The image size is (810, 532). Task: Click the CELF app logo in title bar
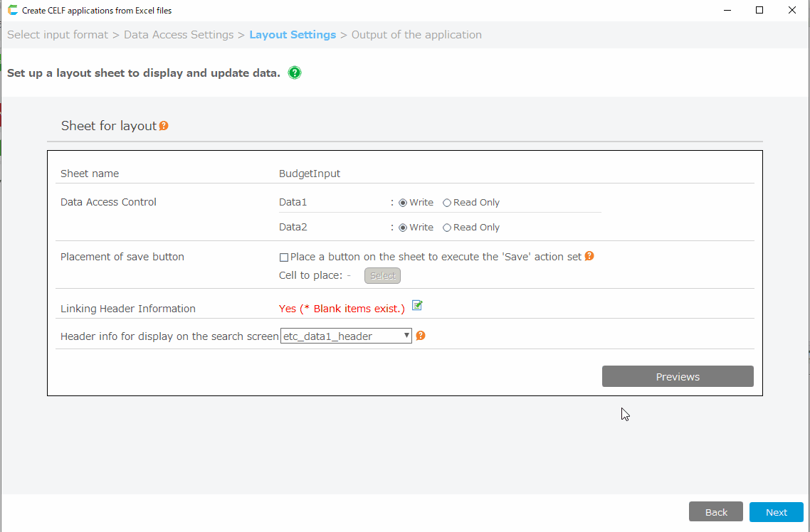click(12, 11)
